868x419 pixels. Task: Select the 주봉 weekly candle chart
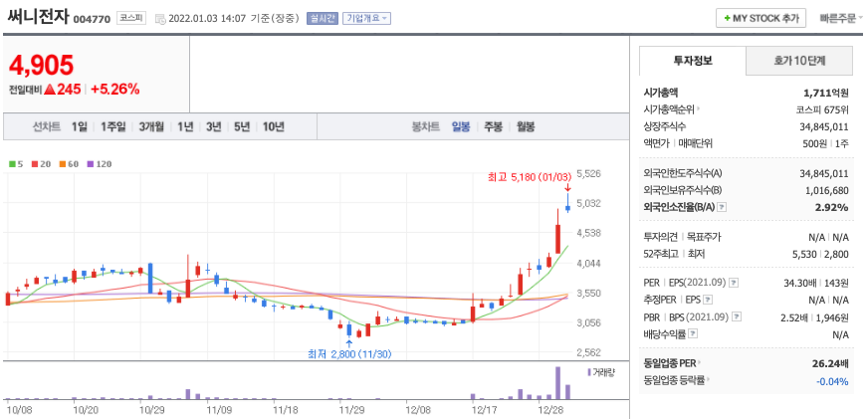click(x=493, y=126)
